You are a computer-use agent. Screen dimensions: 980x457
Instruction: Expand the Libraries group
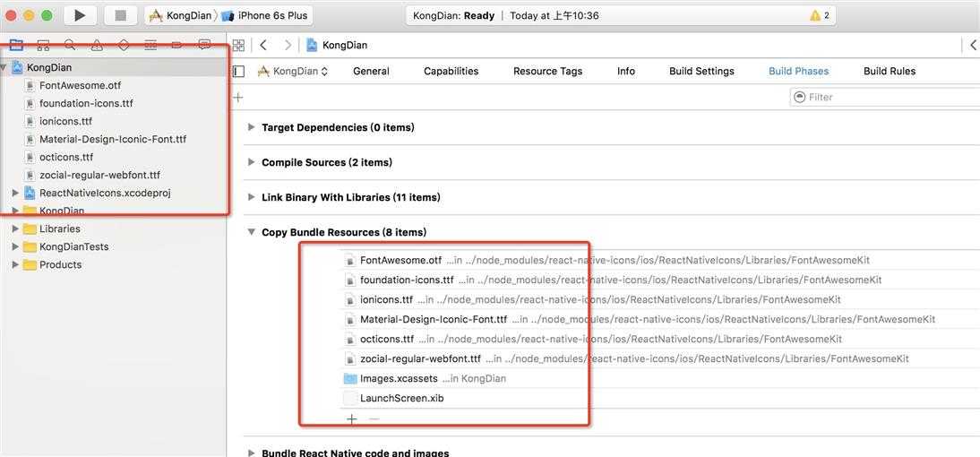pyautogui.click(x=15, y=228)
